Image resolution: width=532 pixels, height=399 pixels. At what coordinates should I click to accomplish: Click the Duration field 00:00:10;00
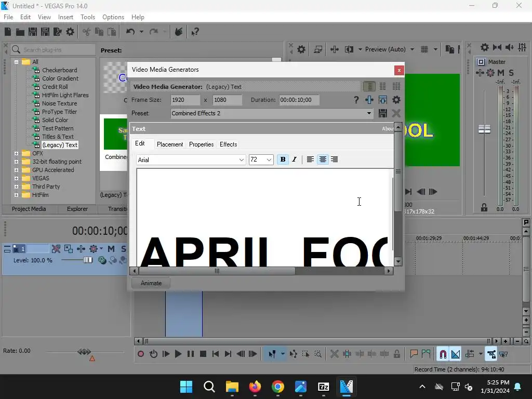tap(299, 100)
